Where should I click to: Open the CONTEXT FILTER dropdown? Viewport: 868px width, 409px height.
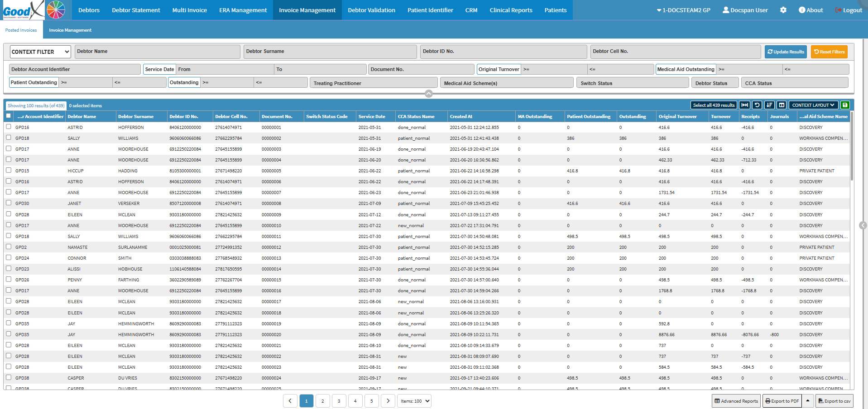click(x=40, y=52)
